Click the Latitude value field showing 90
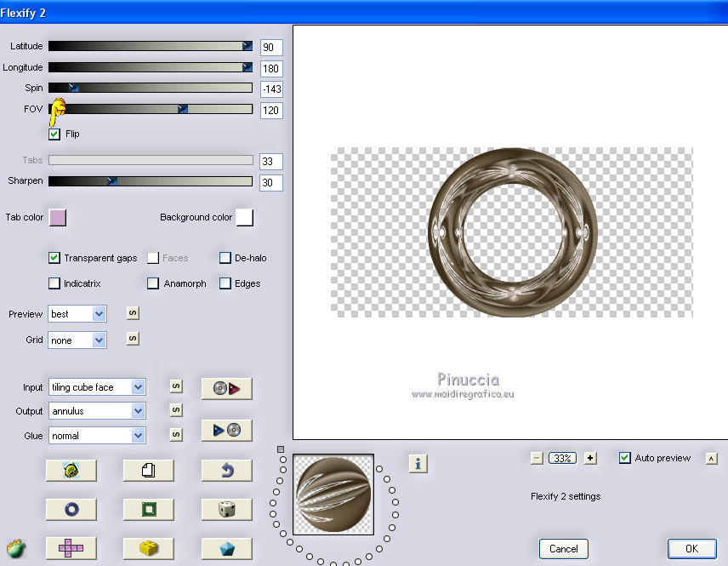The width and height of the screenshot is (728, 566). (x=271, y=48)
